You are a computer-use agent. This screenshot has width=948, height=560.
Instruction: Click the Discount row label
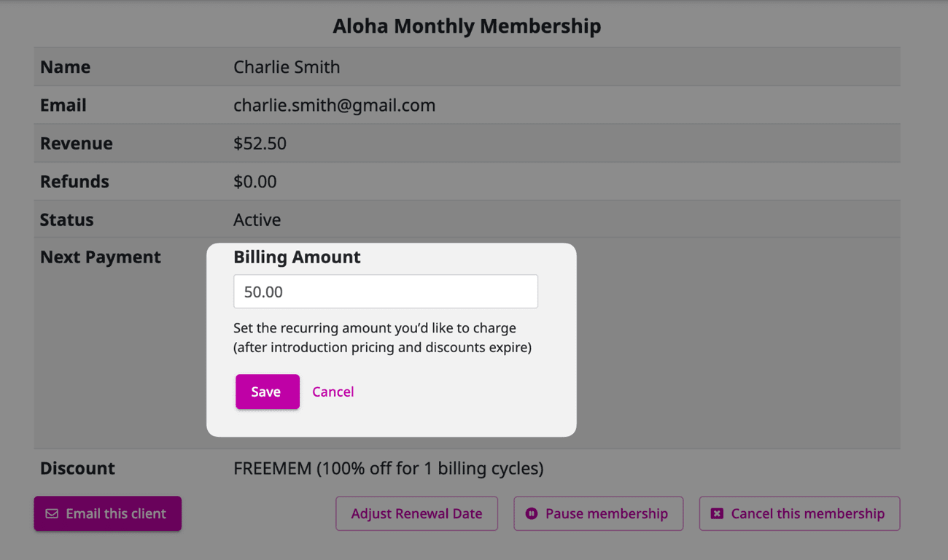click(x=77, y=468)
